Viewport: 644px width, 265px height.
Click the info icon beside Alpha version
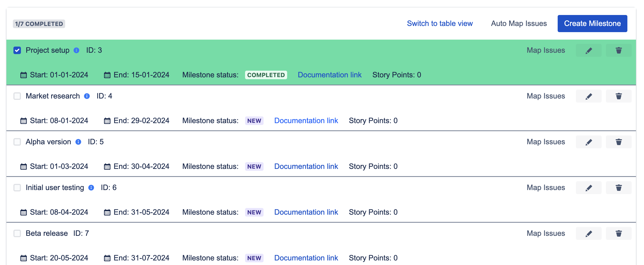(78, 142)
